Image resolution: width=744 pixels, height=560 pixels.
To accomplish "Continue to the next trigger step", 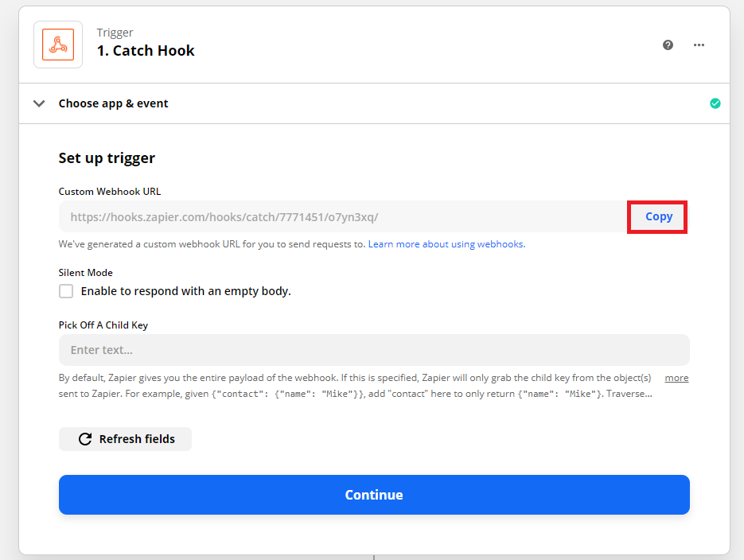I will pos(374,495).
